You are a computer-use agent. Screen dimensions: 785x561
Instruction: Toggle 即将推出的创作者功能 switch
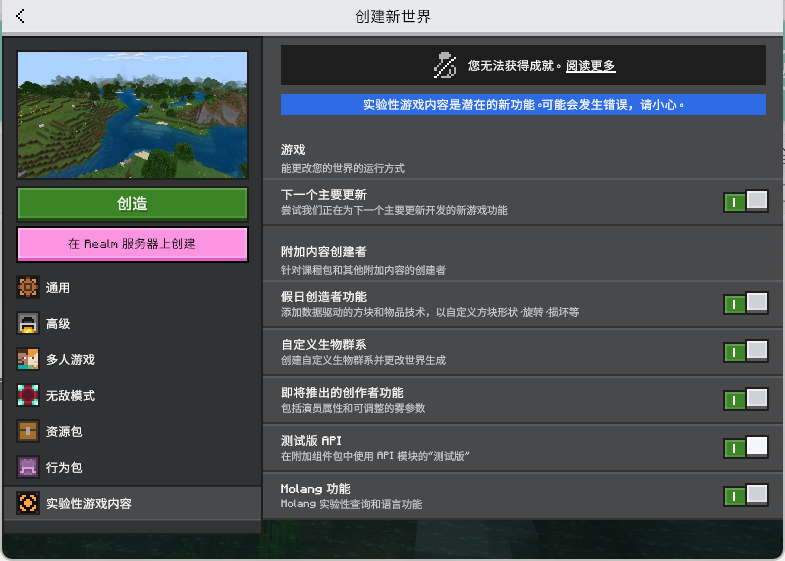tap(745, 399)
